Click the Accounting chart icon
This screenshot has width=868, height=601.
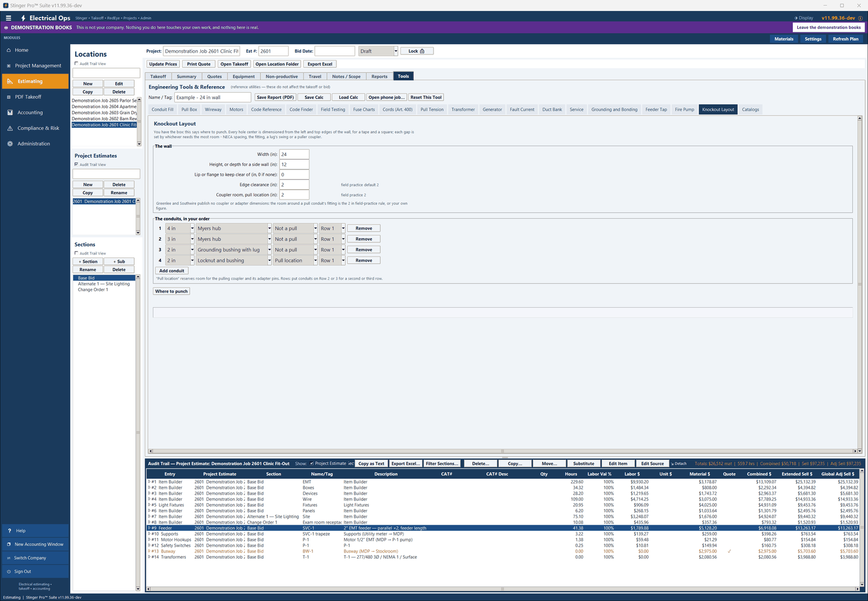pyautogui.click(x=10, y=113)
